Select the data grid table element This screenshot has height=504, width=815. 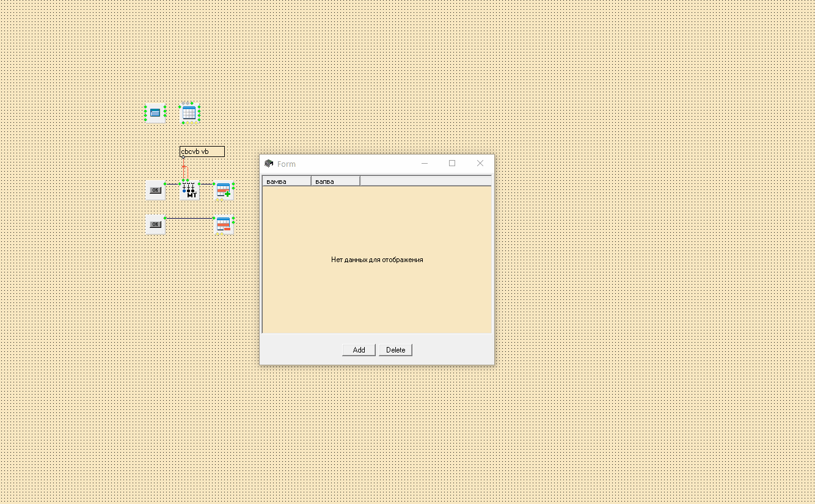(189, 113)
